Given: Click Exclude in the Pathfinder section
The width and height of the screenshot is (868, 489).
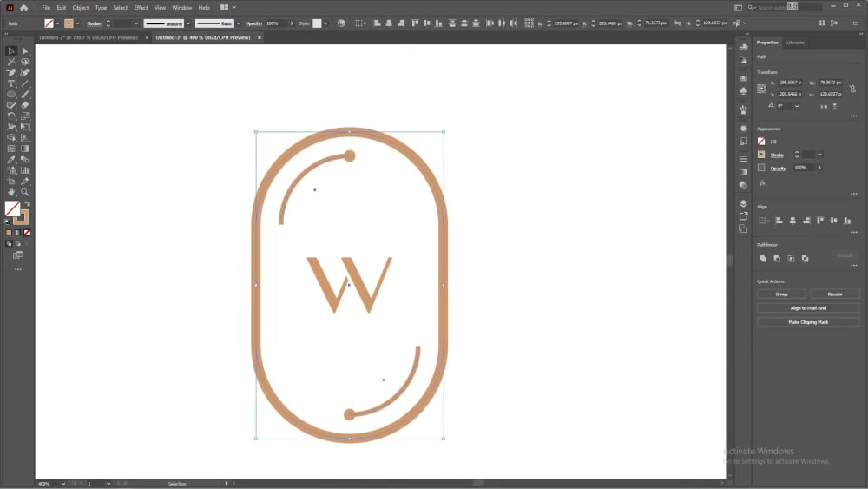Looking at the screenshot, I should point(805,259).
